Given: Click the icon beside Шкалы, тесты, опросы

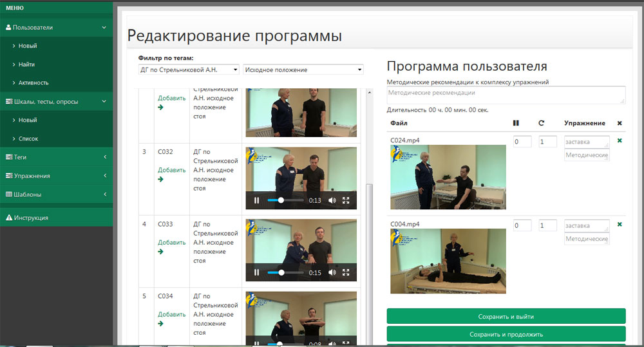Looking at the screenshot, I should tap(9, 101).
